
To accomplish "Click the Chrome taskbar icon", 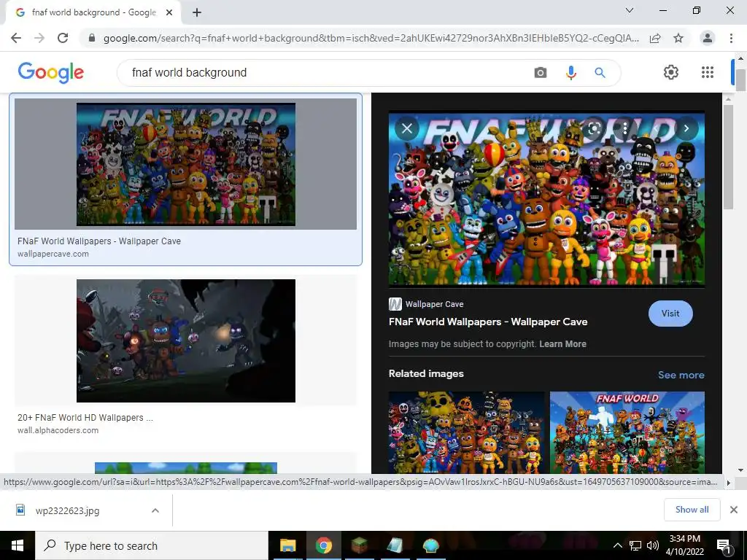I will [323, 545].
